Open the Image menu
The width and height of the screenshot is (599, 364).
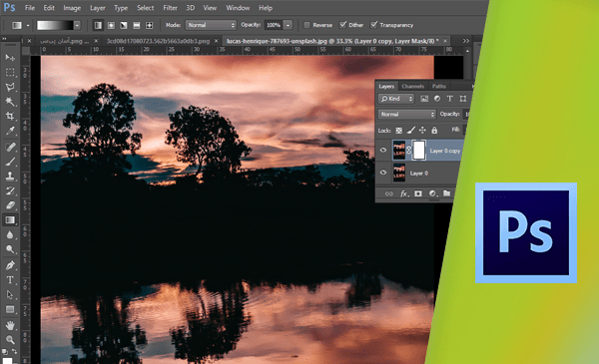(72, 8)
